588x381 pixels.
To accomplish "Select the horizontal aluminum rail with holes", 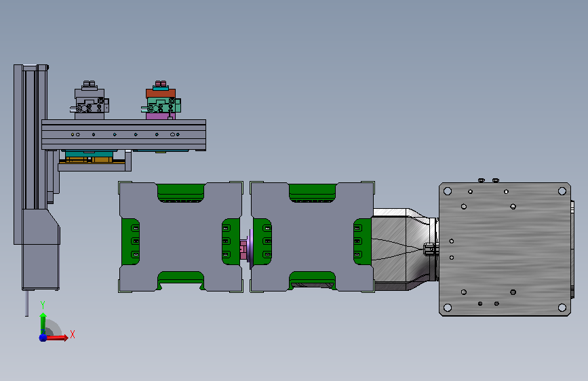I will (x=123, y=135).
